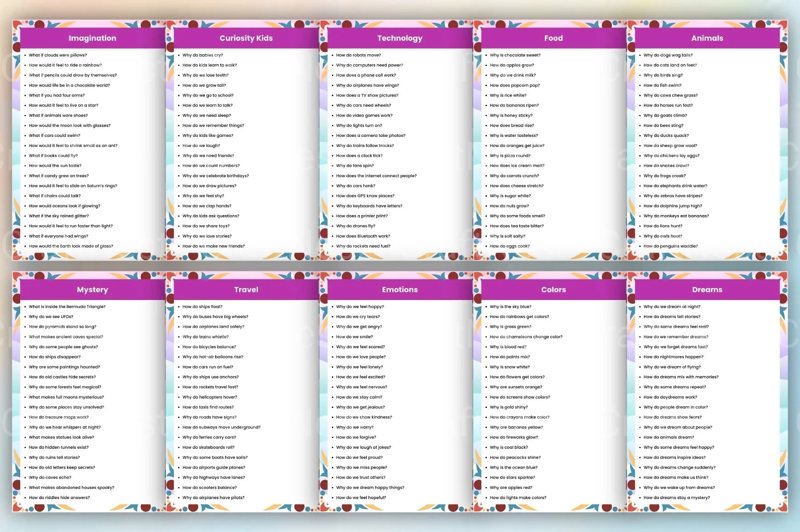The width and height of the screenshot is (800, 532).
Task: Select 'How do robots move?' line
Action: [359, 55]
